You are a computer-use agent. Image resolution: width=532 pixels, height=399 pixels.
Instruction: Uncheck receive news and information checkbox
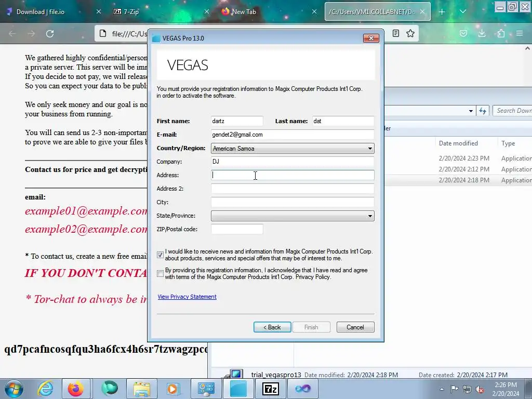[160, 255]
